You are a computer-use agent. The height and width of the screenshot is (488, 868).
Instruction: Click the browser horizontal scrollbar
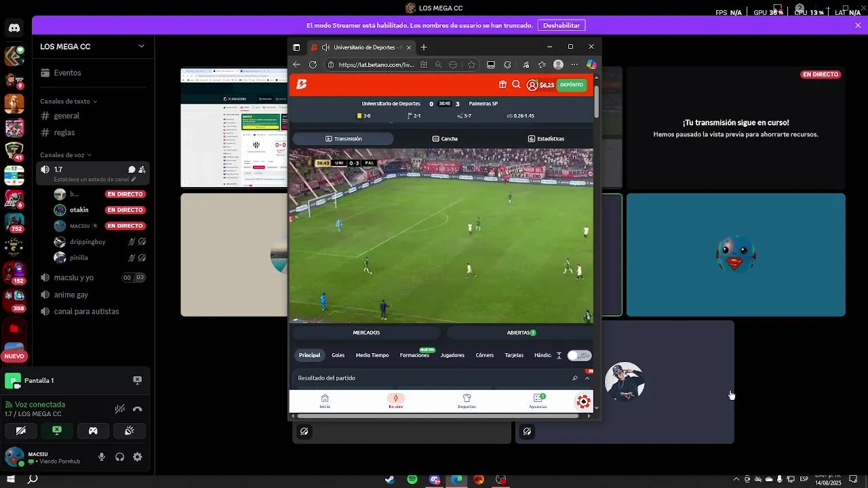(x=437, y=416)
